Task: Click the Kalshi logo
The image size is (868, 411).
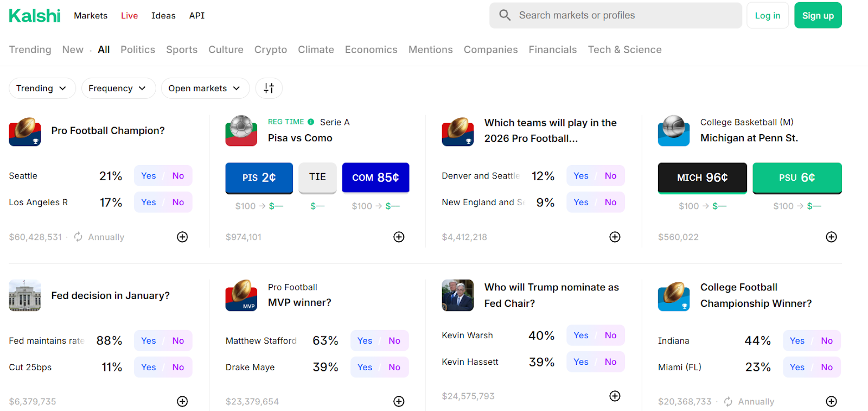Action: [x=35, y=16]
